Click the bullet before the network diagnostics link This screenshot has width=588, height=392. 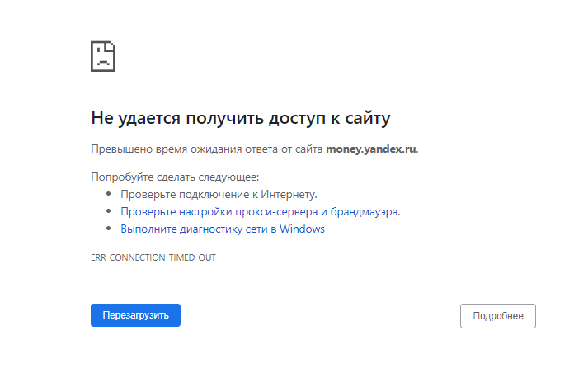click(x=108, y=229)
